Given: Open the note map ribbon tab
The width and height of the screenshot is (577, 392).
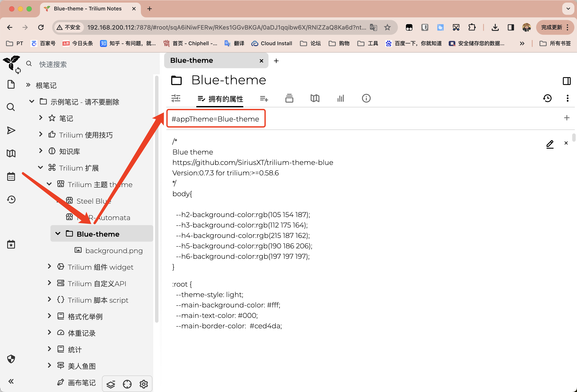Looking at the screenshot, I should [x=315, y=98].
